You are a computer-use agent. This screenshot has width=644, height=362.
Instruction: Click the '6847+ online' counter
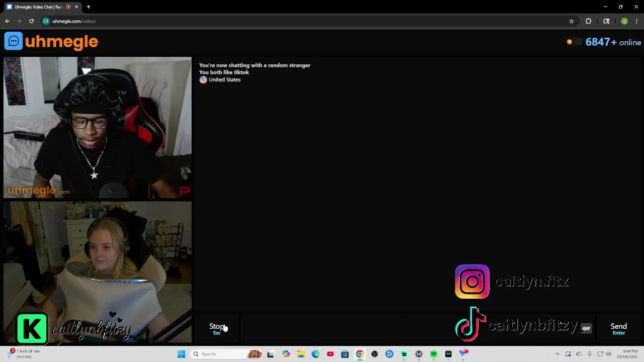pyautogui.click(x=613, y=42)
